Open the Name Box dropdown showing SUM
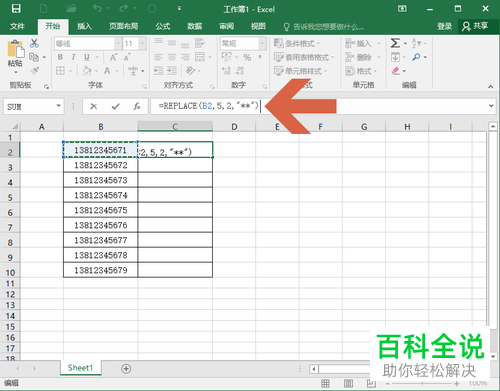Screen dimensions: 500x391 58,106
